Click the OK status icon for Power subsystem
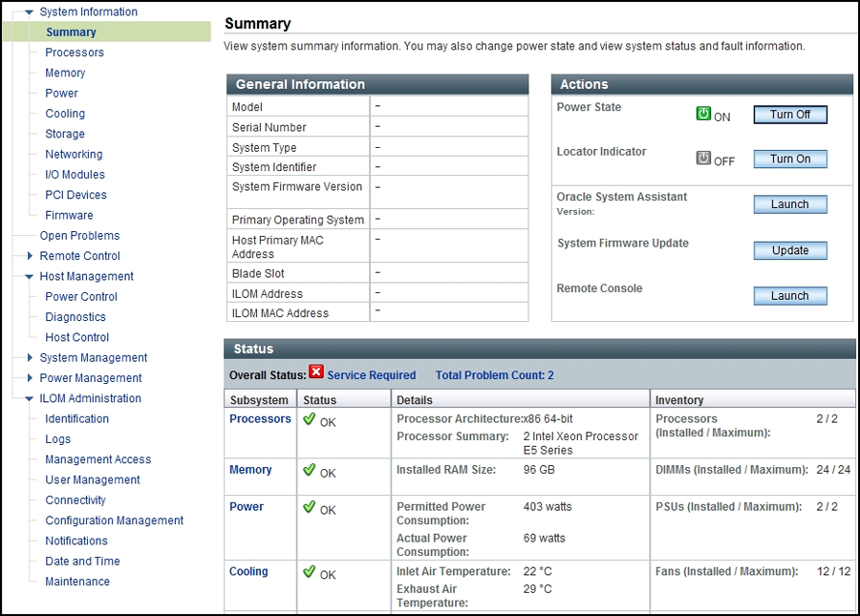This screenshot has width=860, height=616. [x=307, y=507]
